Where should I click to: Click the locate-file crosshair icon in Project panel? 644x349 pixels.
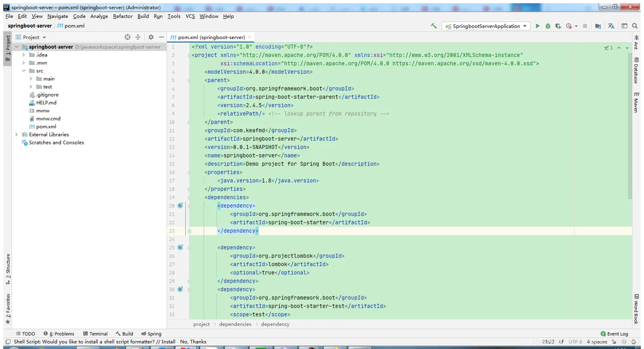click(127, 37)
